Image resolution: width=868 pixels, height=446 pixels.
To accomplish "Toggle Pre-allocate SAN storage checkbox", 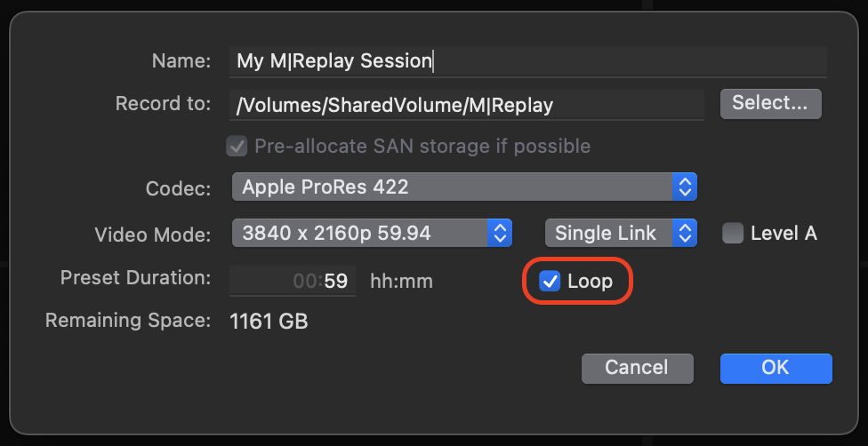I will [x=237, y=146].
